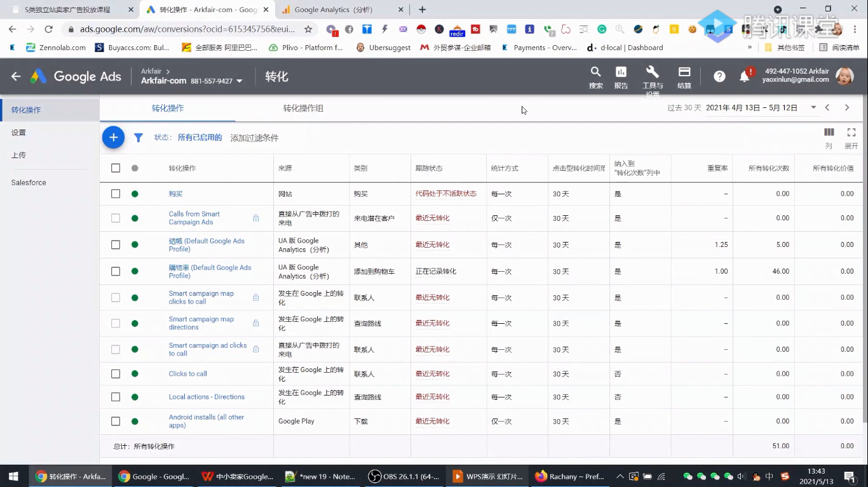868x487 pixels.
Task: Open the Arkfair account profile avatar
Action: pyautogui.click(x=845, y=76)
